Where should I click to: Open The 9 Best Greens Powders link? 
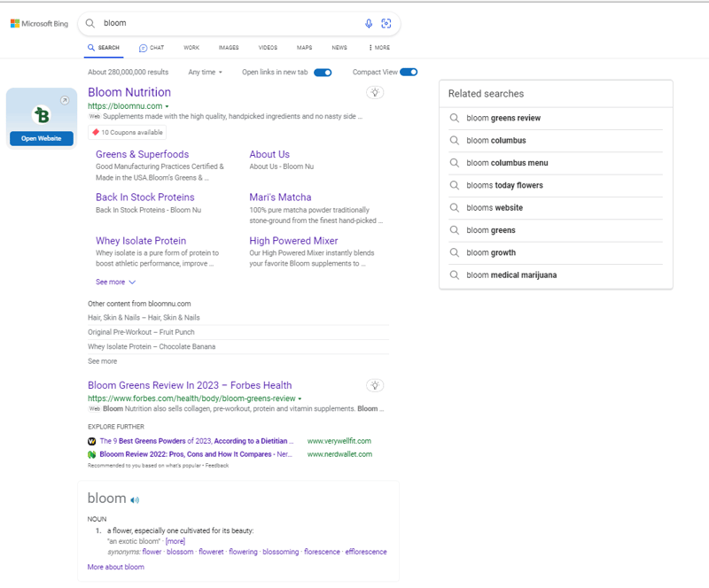[197, 441]
